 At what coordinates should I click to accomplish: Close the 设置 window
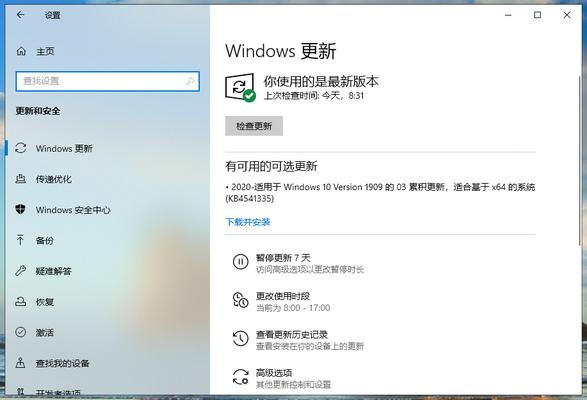(x=567, y=15)
